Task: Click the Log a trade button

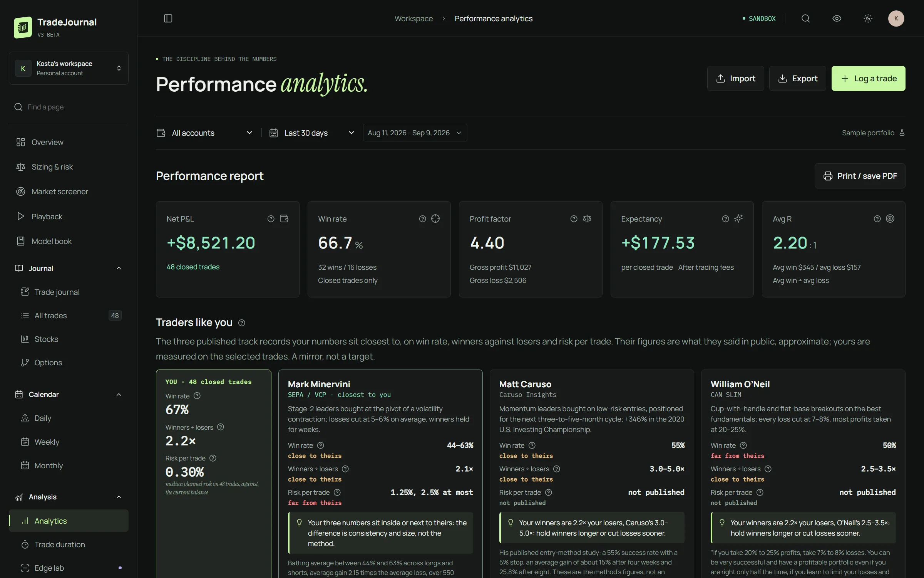Action: pos(868,79)
